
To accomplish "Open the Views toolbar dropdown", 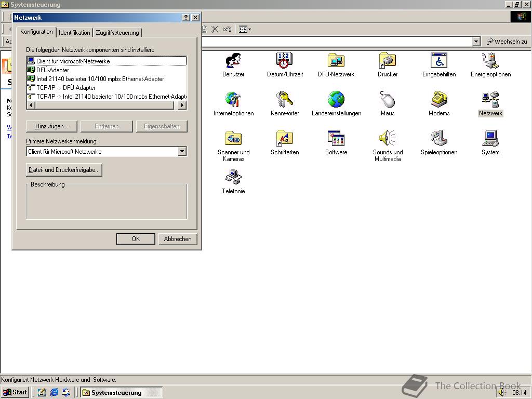I will tap(245, 29).
